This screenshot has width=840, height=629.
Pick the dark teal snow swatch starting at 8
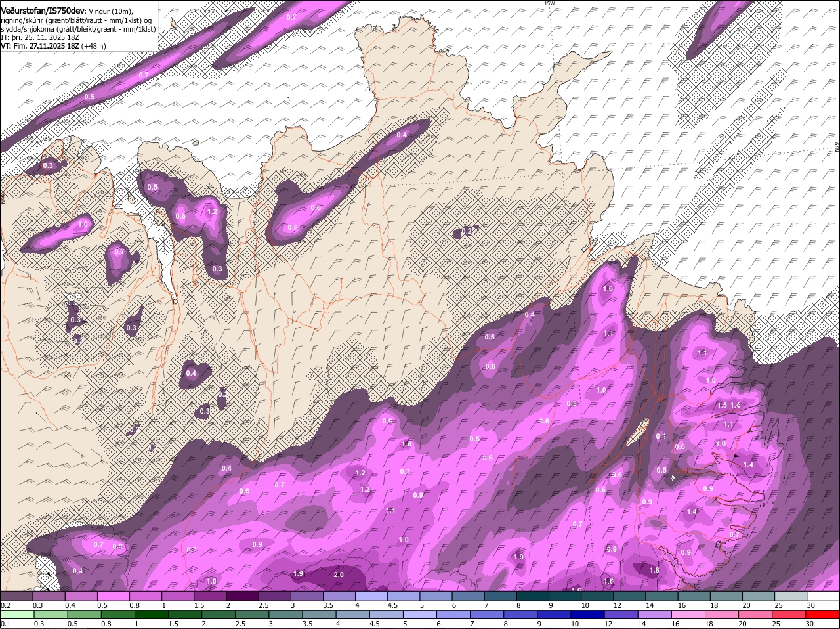pos(532,596)
